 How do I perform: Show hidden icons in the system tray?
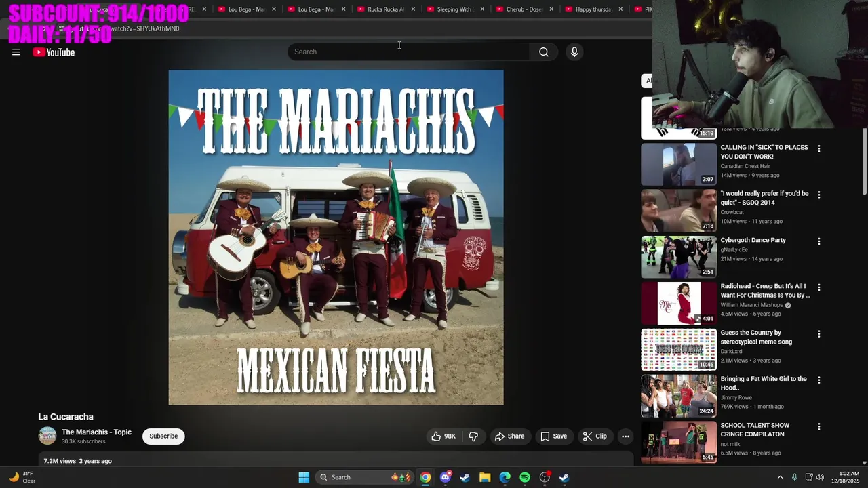(780, 477)
